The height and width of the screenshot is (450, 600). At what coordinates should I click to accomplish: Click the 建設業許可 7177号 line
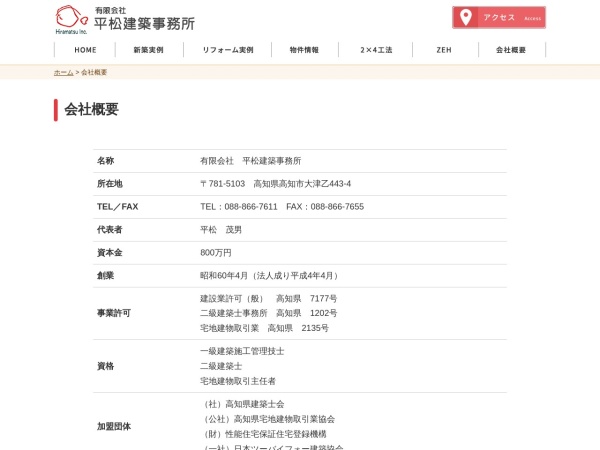point(269,298)
